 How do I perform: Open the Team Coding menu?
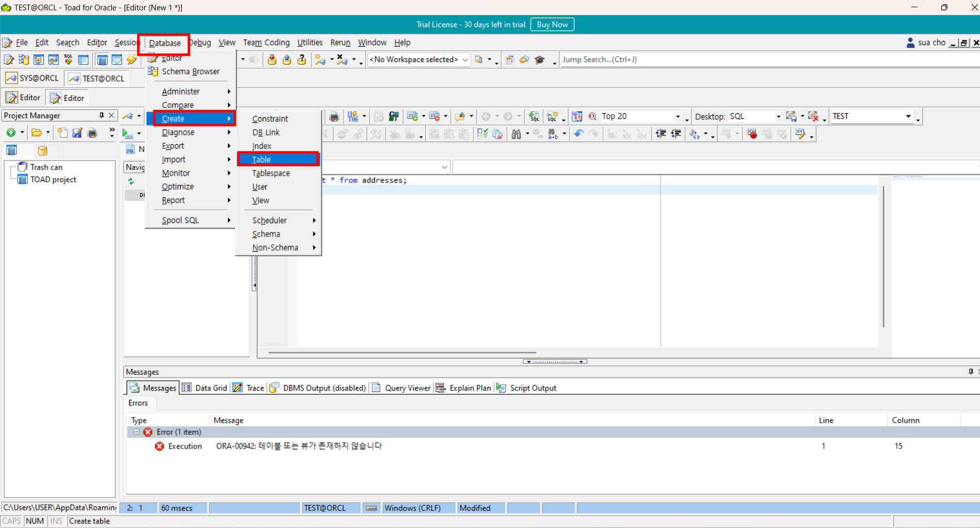(x=266, y=43)
